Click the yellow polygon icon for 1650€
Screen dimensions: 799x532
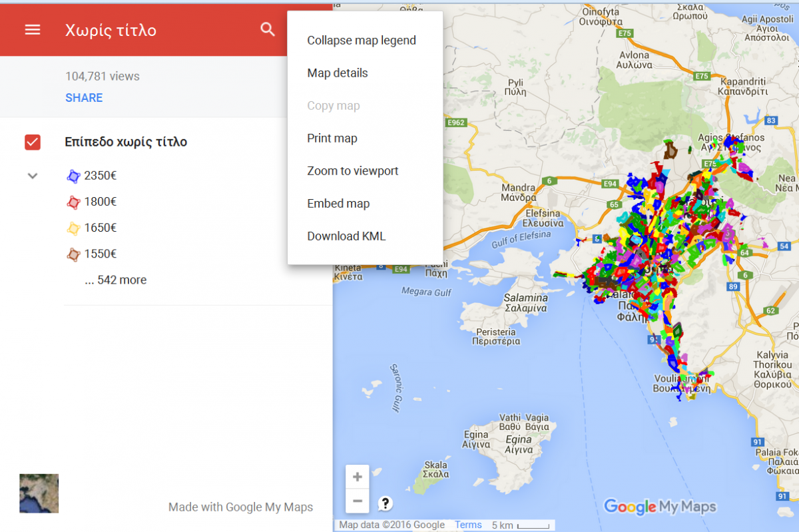(73, 228)
